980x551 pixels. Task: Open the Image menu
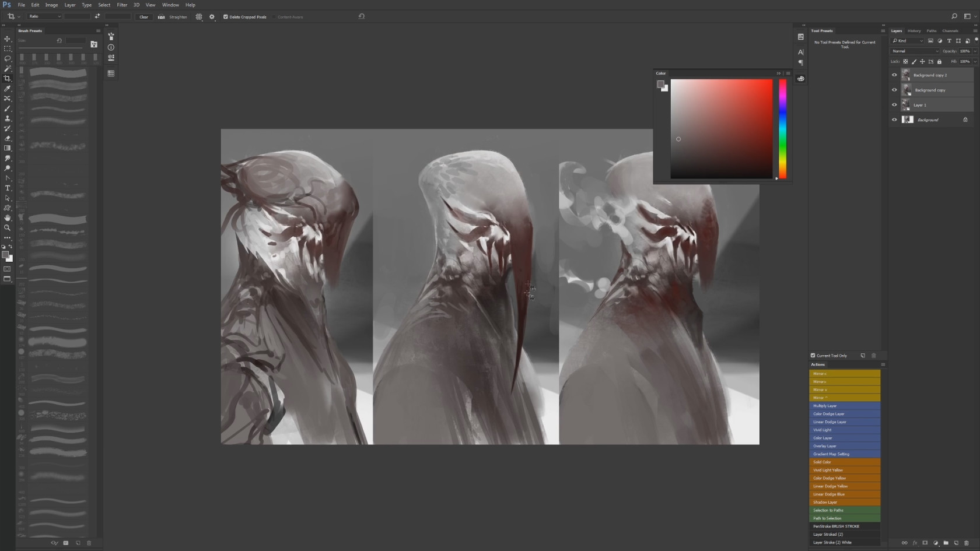pyautogui.click(x=51, y=5)
